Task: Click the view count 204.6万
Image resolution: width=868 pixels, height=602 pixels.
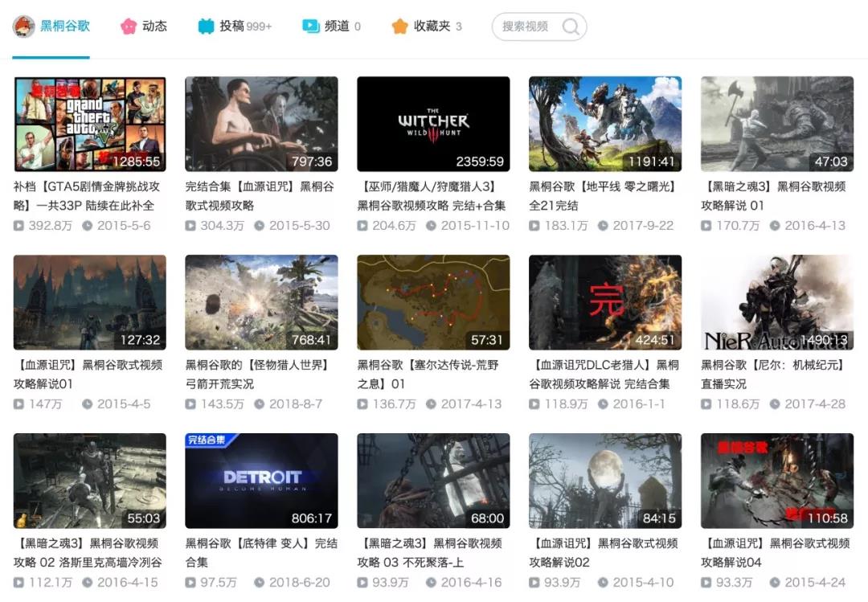Action: tap(394, 225)
